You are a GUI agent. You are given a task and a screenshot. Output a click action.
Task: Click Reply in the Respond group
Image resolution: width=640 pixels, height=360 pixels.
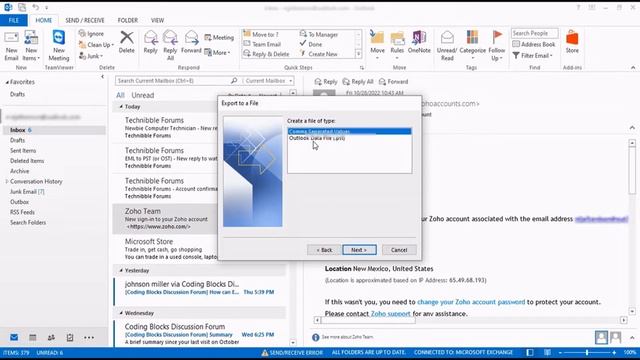150,42
